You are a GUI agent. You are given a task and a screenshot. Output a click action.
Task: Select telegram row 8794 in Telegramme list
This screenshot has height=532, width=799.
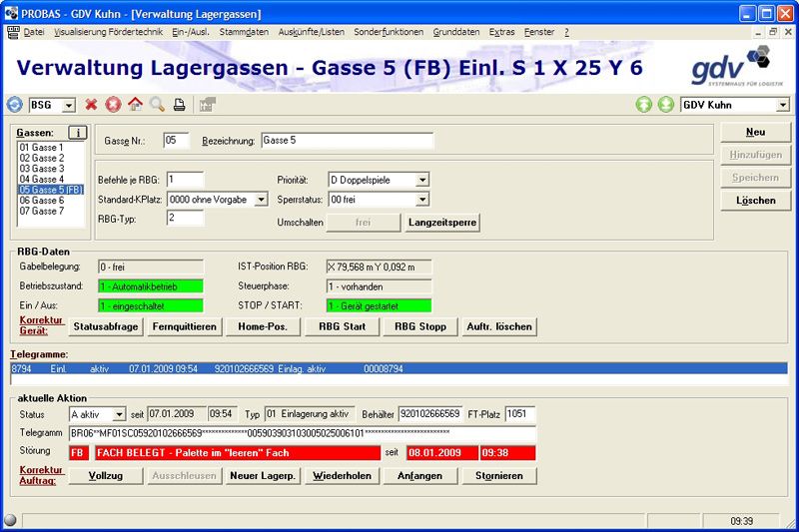(399, 368)
